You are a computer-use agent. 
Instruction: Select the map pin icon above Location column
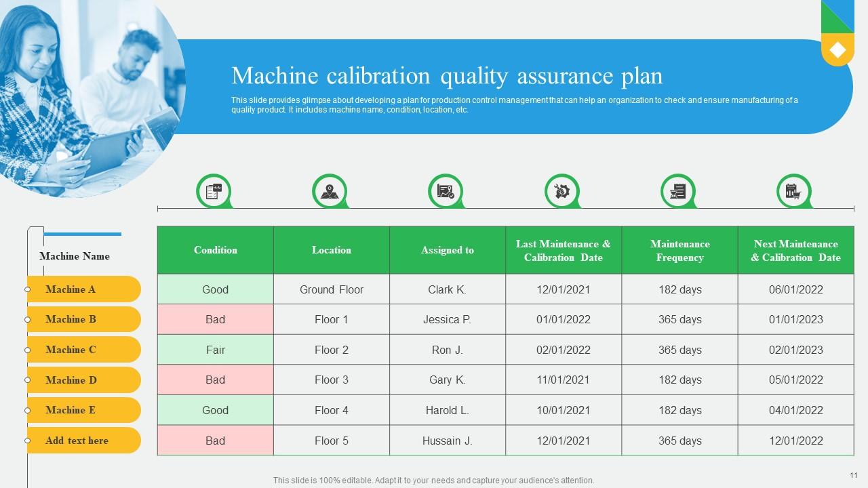330,191
